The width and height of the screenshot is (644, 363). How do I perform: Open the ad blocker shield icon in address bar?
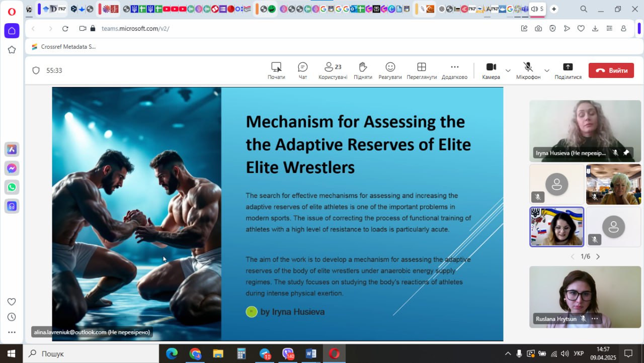[x=552, y=29]
